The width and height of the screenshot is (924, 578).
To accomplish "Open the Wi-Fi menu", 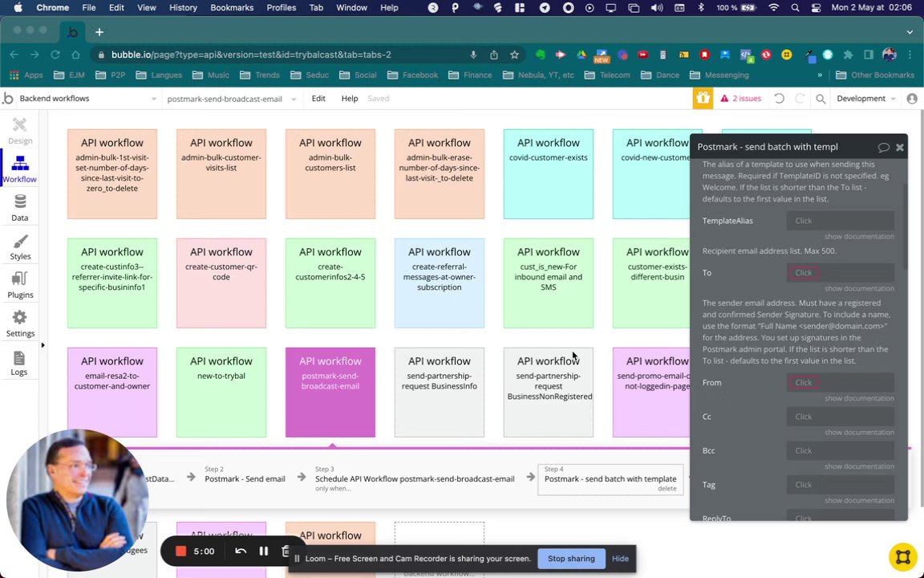I will (x=774, y=8).
